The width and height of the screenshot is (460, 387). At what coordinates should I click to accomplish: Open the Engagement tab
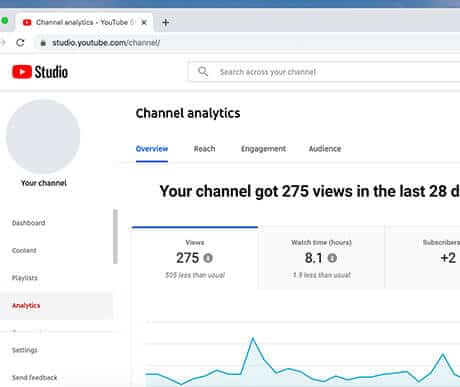click(x=263, y=149)
